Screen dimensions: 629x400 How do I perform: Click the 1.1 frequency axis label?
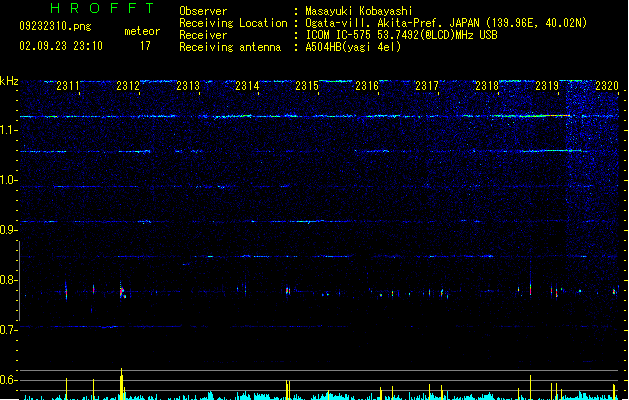click(x=9, y=131)
